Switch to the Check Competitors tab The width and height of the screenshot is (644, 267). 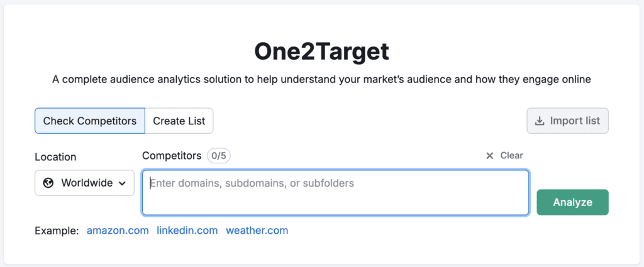click(90, 121)
